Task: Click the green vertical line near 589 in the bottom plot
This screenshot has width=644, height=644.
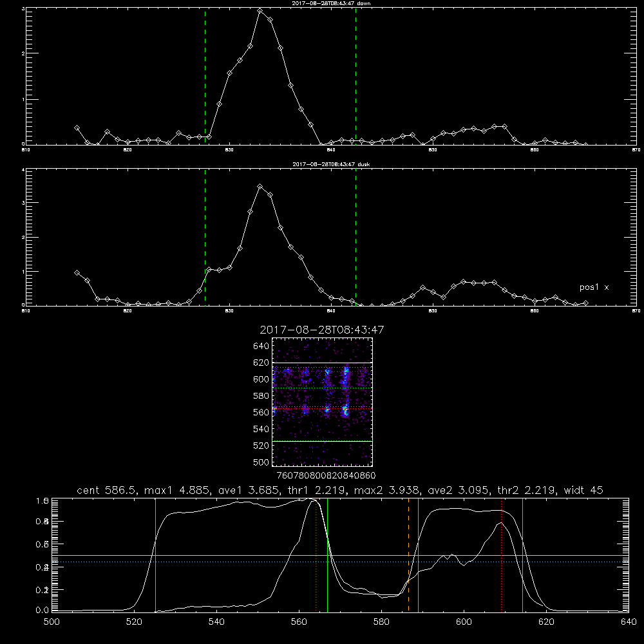Action: coord(418,555)
